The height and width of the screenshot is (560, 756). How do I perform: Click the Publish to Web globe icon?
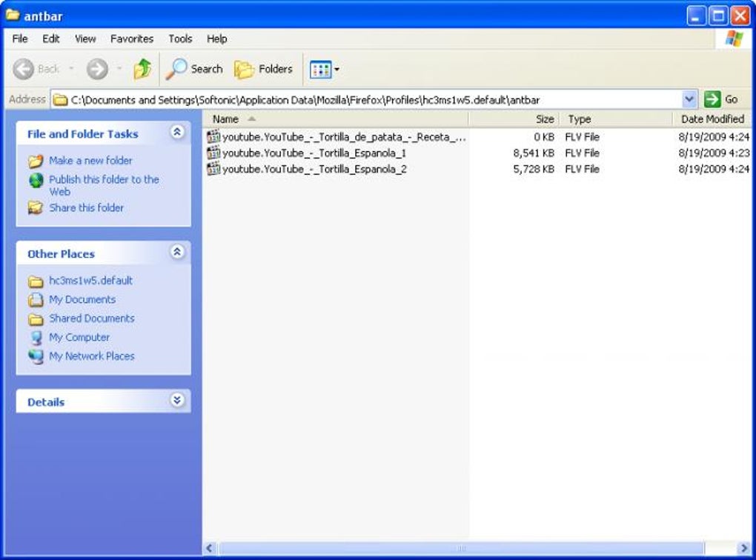coord(36,180)
